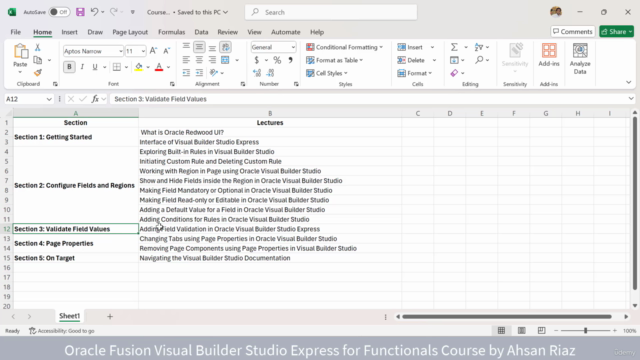Click the Merge & Center icon
This screenshot has height=360, width=640.
point(225,60)
